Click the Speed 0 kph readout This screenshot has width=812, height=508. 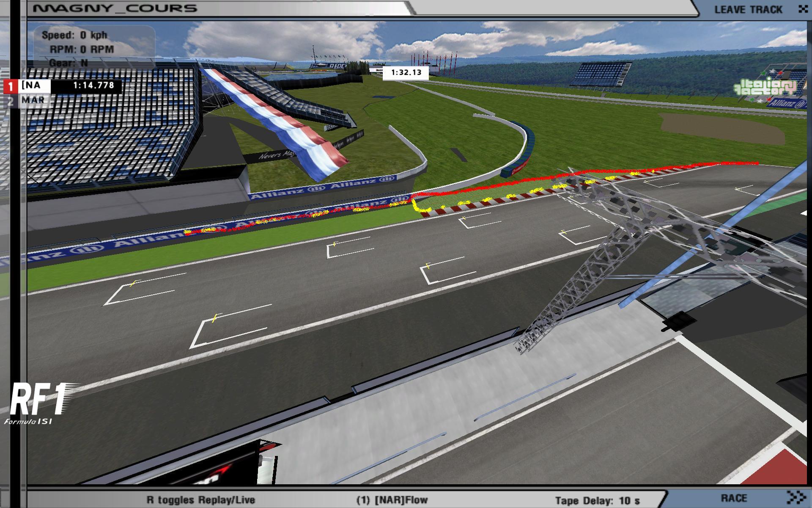pyautogui.click(x=74, y=35)
